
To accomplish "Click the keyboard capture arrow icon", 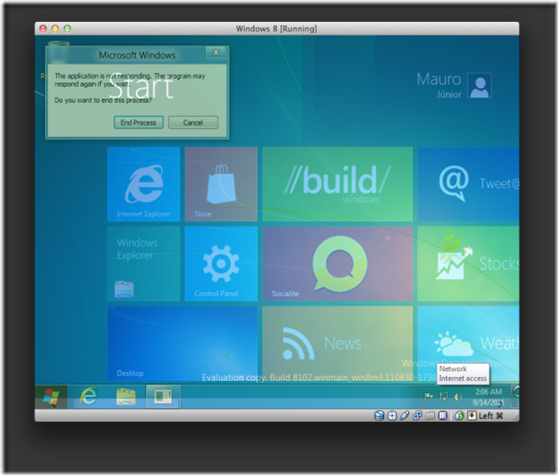I will (472, 416).
